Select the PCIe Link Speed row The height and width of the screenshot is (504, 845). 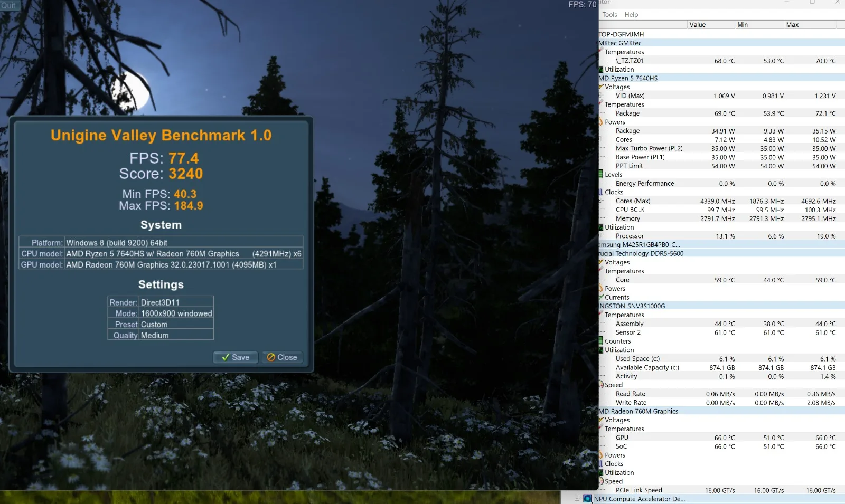point(721,490)
